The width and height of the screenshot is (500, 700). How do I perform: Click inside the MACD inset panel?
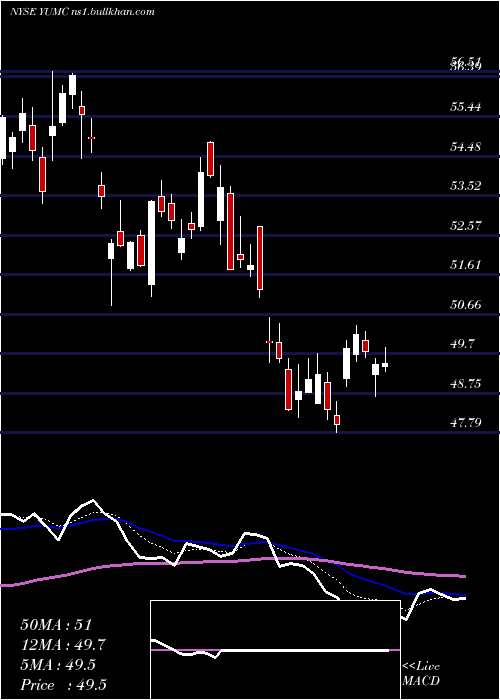(275, 650)
